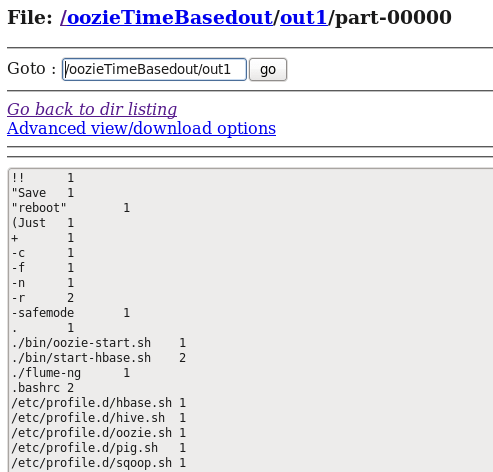The height and width of the screenshot is (472, 493).
Task: Select './flume-ng' line in output
Action: [x=71, y=373]
